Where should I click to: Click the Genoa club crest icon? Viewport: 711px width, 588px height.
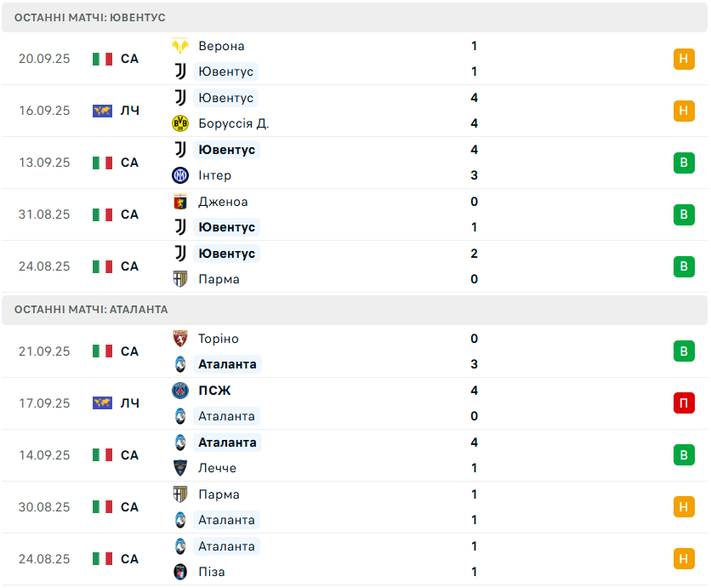tap(180, 202)
